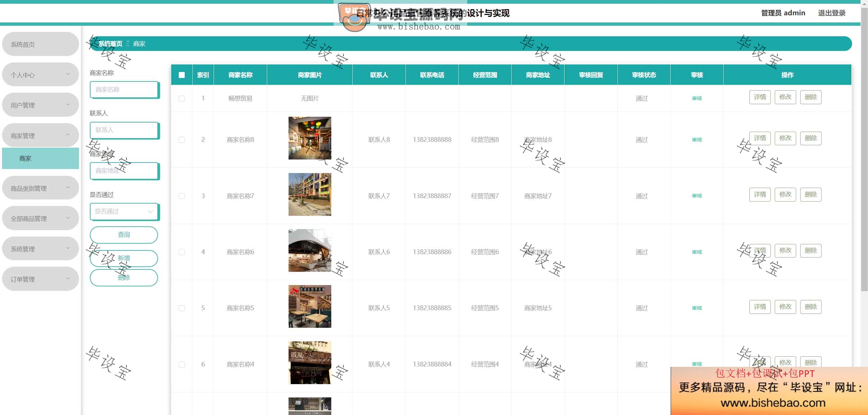Click 审核 link in 畅想贸易 row

(697, 98)
